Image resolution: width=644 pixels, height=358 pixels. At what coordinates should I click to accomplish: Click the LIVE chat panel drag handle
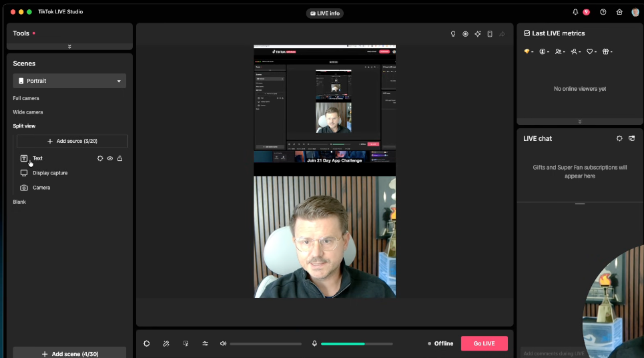(580, 204)
